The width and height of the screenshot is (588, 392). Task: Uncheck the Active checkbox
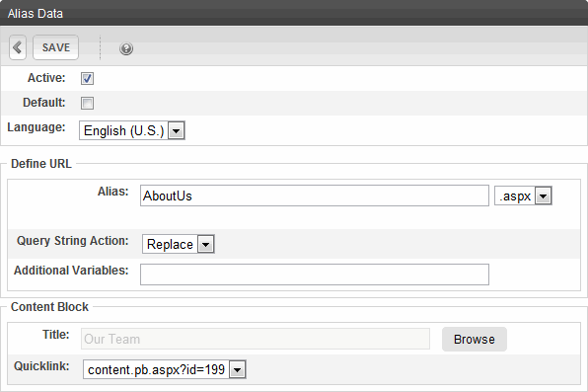(87, 78)
